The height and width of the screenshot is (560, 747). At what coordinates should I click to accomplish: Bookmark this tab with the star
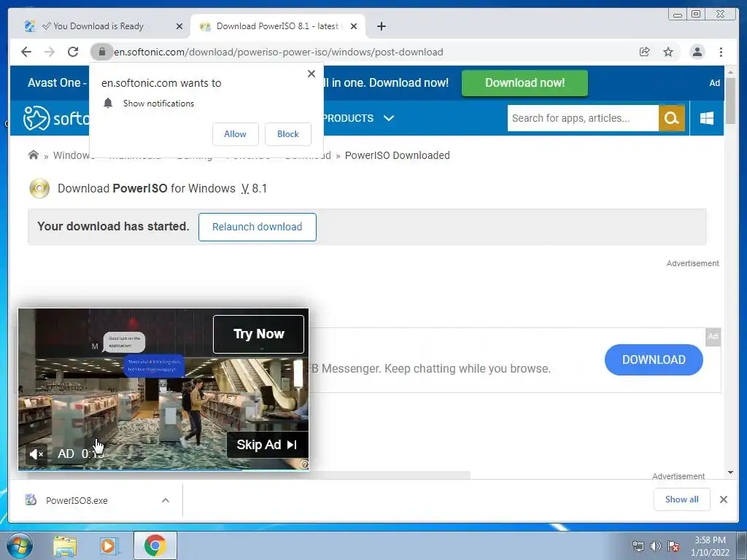coord(668,52)
